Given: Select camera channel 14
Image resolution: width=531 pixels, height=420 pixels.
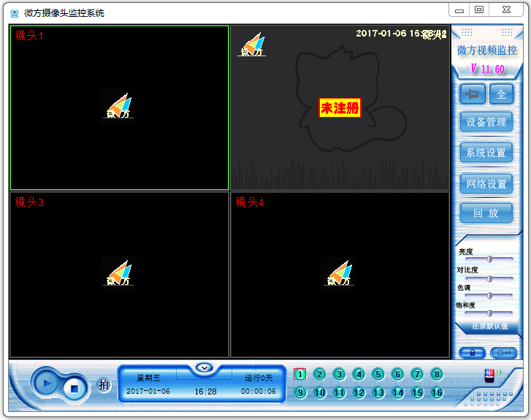Looking at the screenshot, I should [x=397, y=392].
